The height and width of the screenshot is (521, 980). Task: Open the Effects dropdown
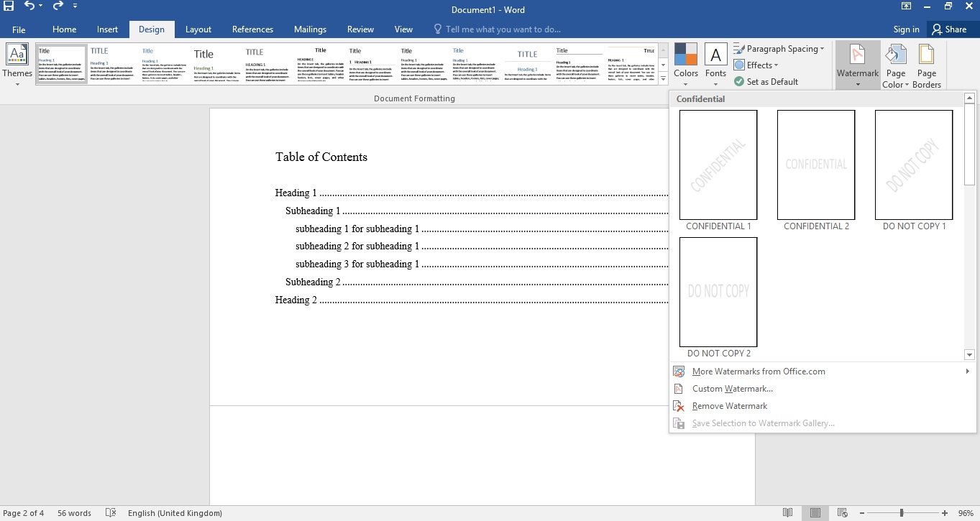pyautogui.click(x=756, y=65)
